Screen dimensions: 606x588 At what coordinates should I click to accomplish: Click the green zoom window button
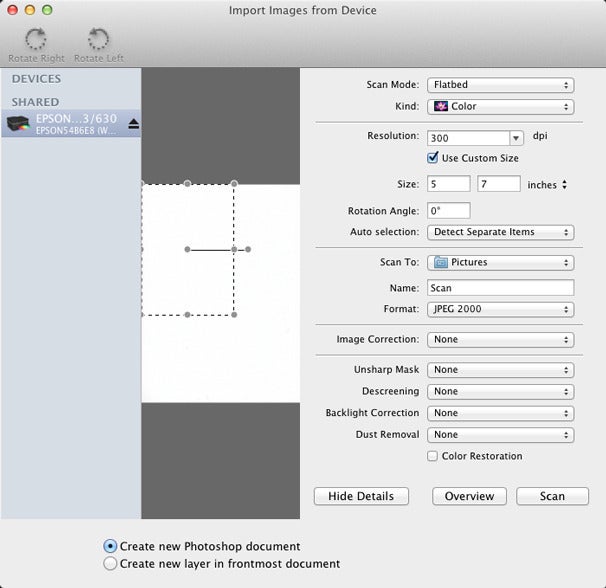[x=47, y=10]
